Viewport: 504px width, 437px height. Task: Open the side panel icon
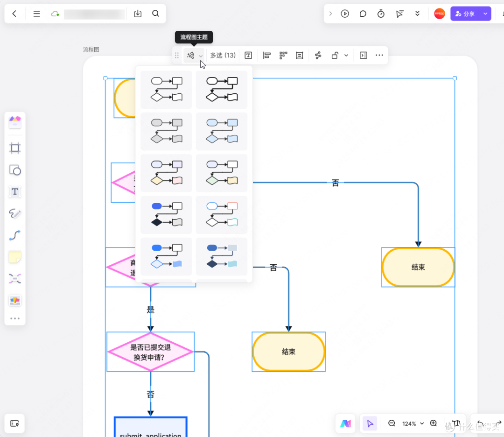(x=363, y=55)
